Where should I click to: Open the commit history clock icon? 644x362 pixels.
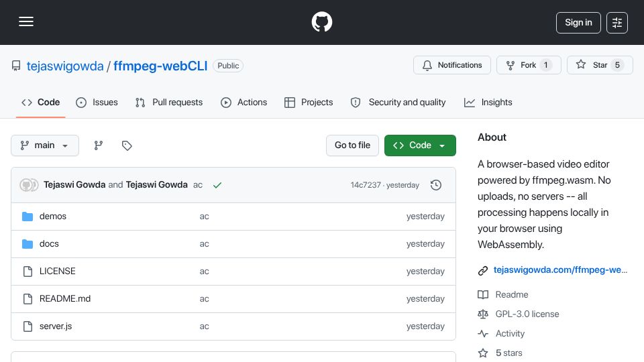pos(436,185)
